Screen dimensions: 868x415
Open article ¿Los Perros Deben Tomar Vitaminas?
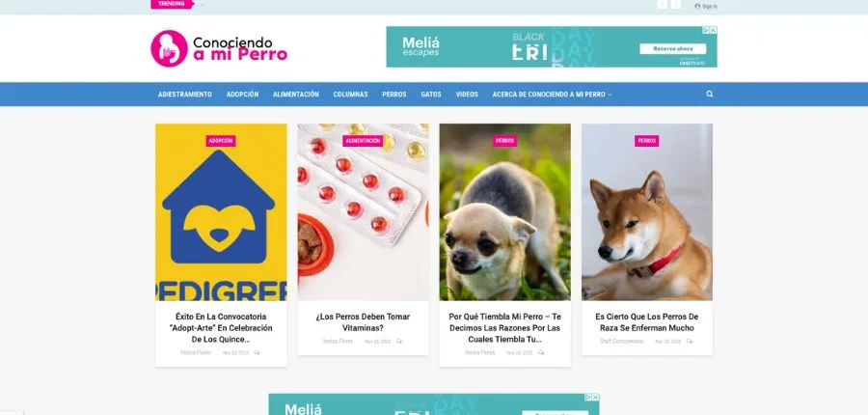364,322
